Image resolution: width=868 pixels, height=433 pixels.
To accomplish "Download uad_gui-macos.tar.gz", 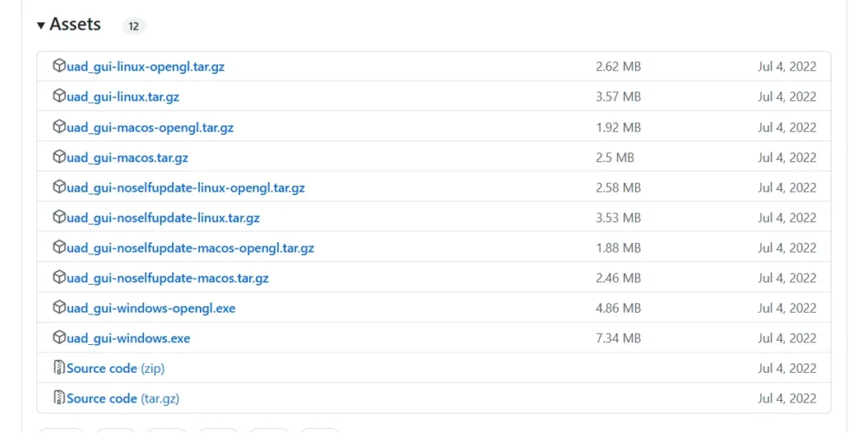I will coord(127,158).
